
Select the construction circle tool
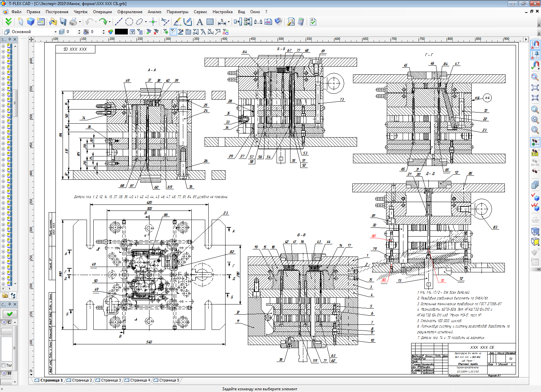click(129, 22)
